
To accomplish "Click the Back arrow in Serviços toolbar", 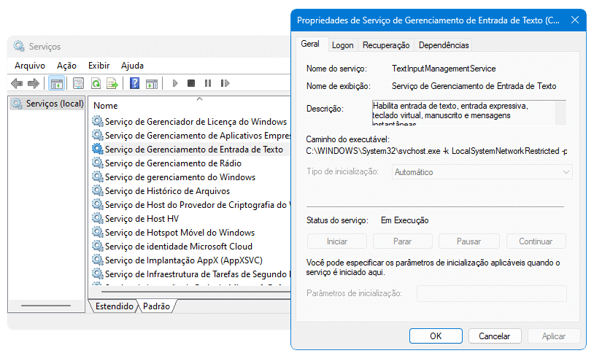I will [17, 83].
